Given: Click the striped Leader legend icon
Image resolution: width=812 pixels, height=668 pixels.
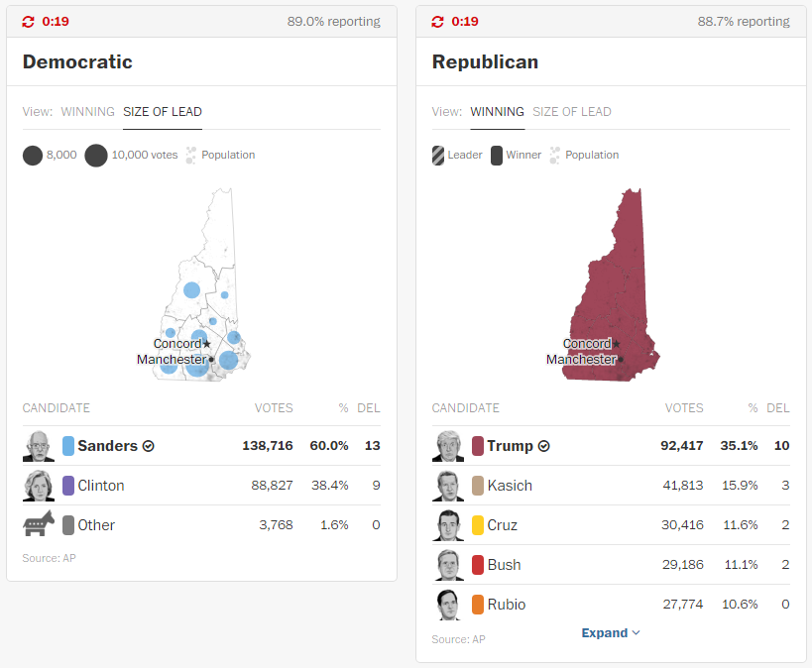Looking at the screenshot, I should point(437,155).
